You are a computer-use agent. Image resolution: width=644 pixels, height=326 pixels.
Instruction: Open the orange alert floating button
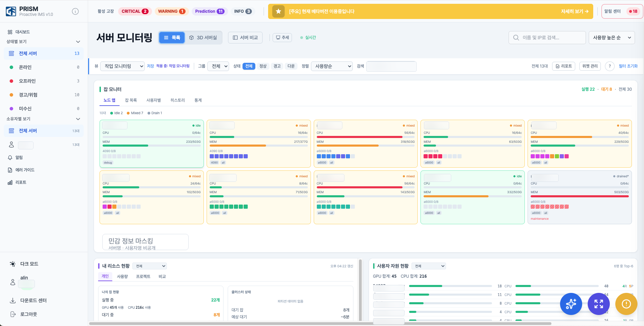pos(626,304)
